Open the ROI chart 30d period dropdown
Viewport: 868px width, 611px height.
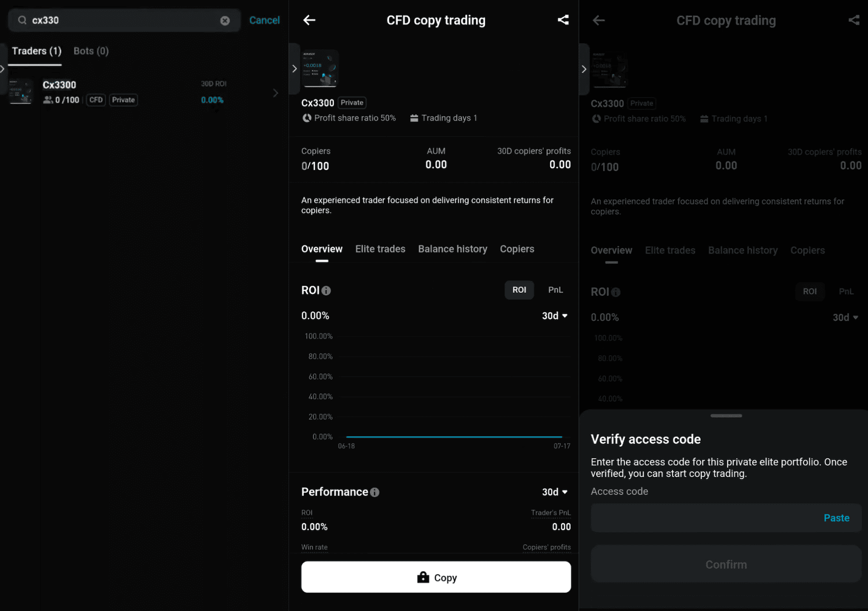coord(555,316)
